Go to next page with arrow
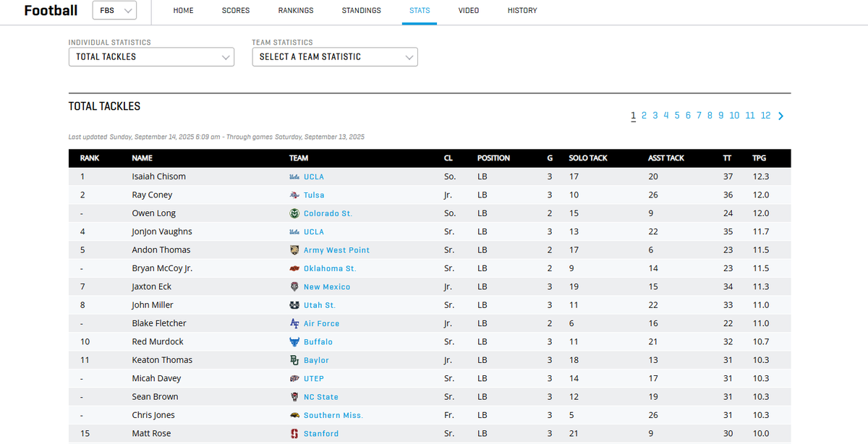The image size is (868, 444). point(781,116)
